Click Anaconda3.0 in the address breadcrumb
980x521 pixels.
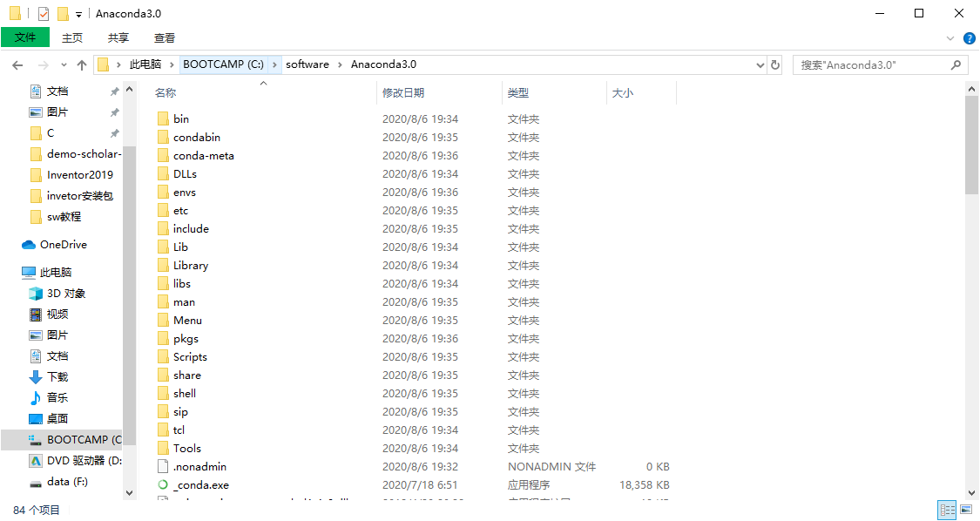[384, 64]
